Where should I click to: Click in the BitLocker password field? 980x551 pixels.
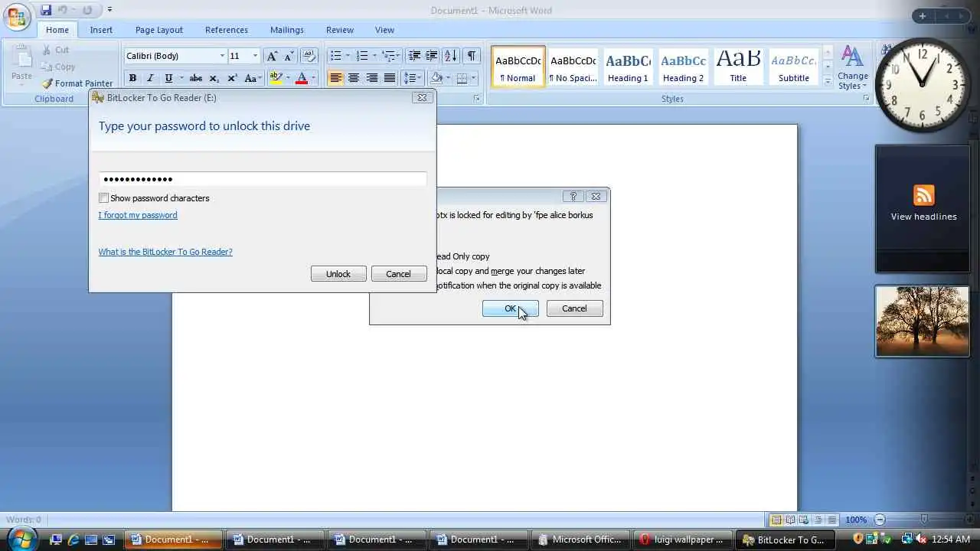pos(263,179)
